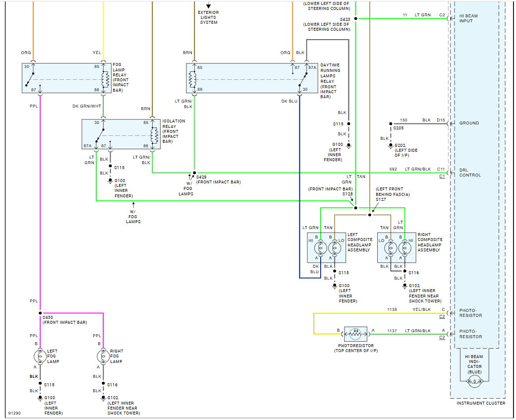This screenshot has width=516, height=420.
Task: Select the isolation relay coil symbol
Action: [x=154, y=135]
